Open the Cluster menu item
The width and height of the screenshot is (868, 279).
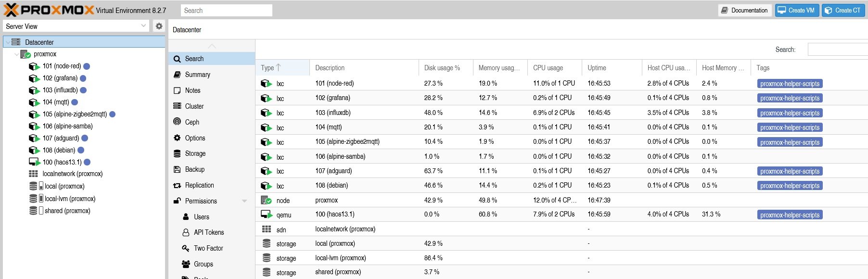194,106
